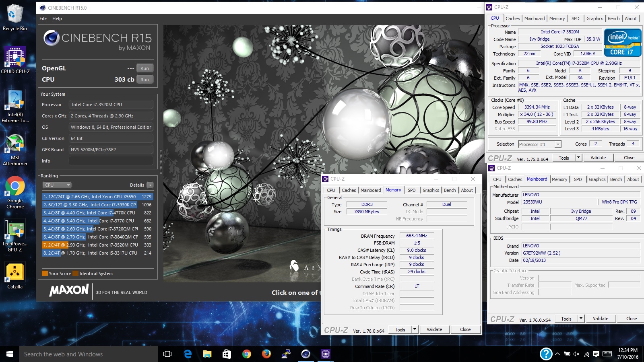Open Bench tab in top CPU-Z window
The width and height of the screenshot is (644, 362).
point(613,19)
